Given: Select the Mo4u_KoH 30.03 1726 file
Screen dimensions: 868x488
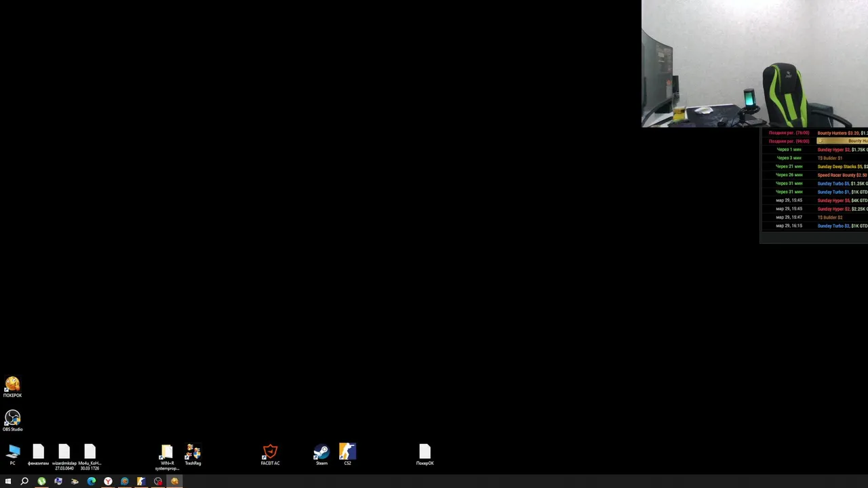Looking at the screenshot, I should [90, 457].
